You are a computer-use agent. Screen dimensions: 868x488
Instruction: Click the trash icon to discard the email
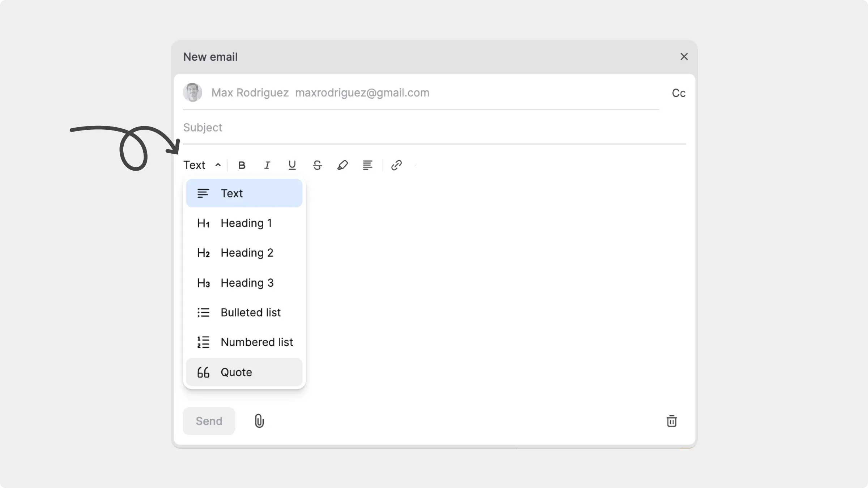tap(672, 421)
